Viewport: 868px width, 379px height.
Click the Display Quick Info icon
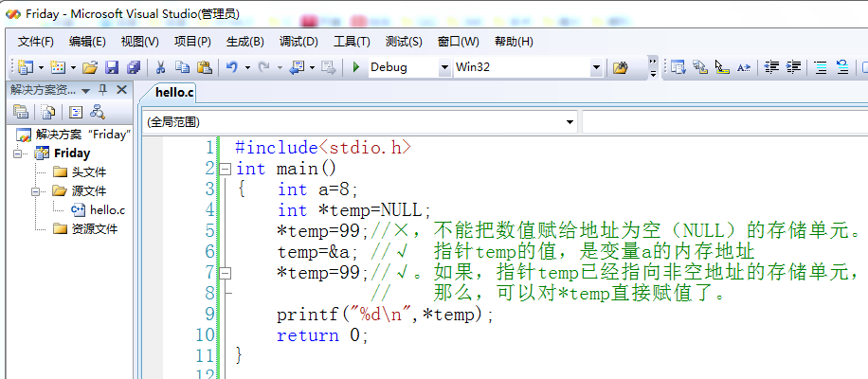coord(722,67)
